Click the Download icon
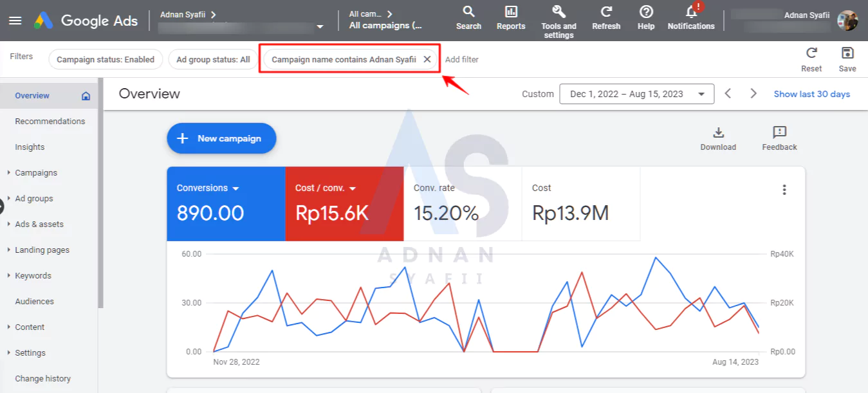The width and height of the screenshot is (868, 393). tap(718, 133)
